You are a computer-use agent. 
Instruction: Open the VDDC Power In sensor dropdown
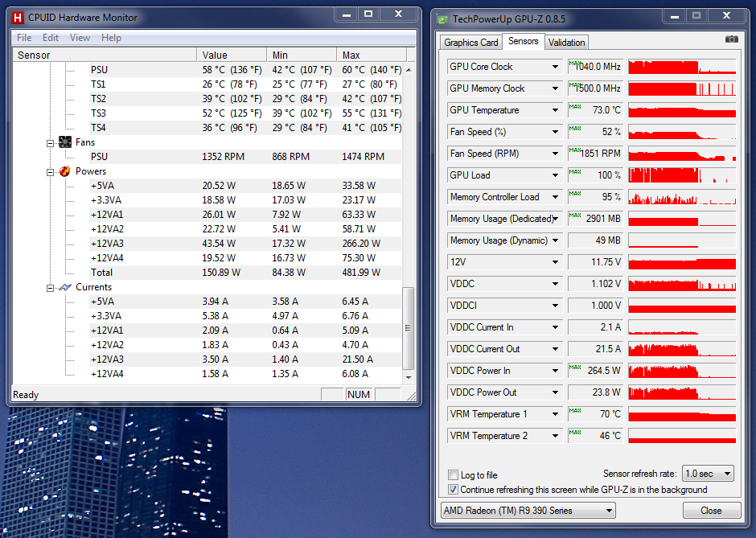[x=556, y=371]
